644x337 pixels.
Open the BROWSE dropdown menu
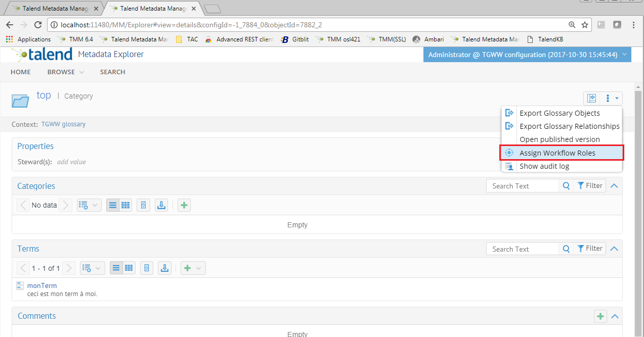click(x=65, y=72)
